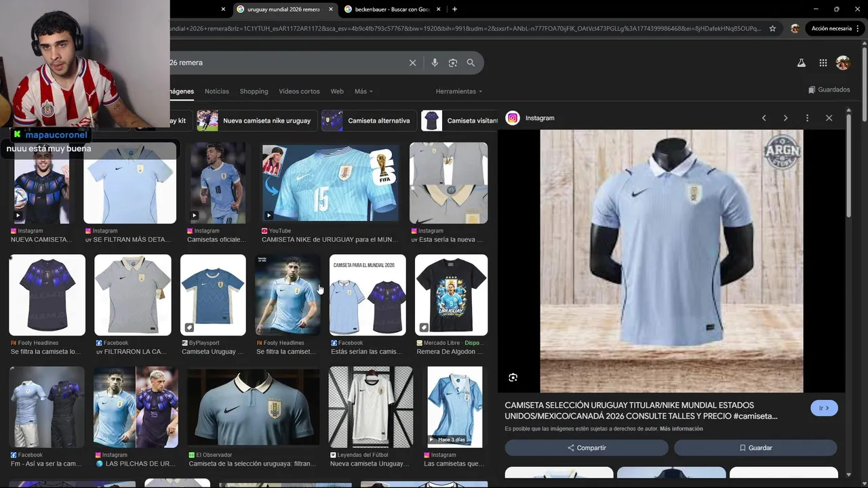
Task: Click the Compartir button
Action: click(587, 448)
